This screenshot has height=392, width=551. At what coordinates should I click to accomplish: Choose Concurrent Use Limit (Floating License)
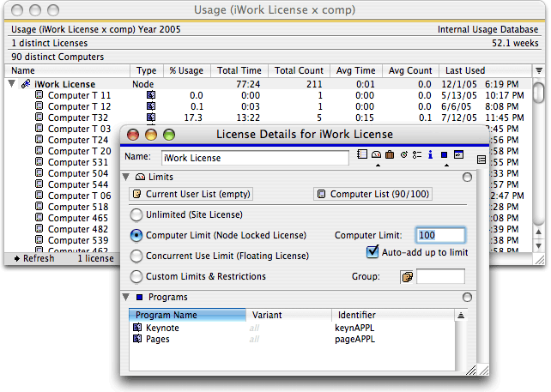coord(136,256)
